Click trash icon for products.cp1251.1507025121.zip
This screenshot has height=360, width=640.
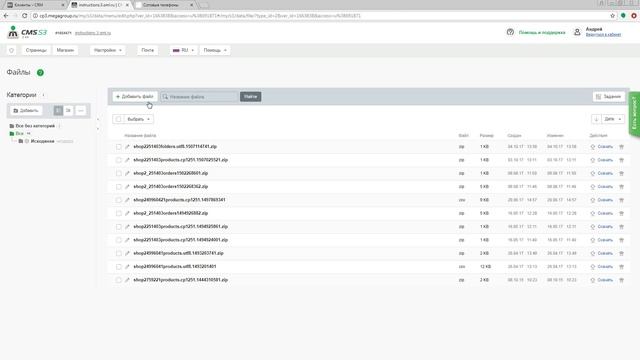coord(622,160)
